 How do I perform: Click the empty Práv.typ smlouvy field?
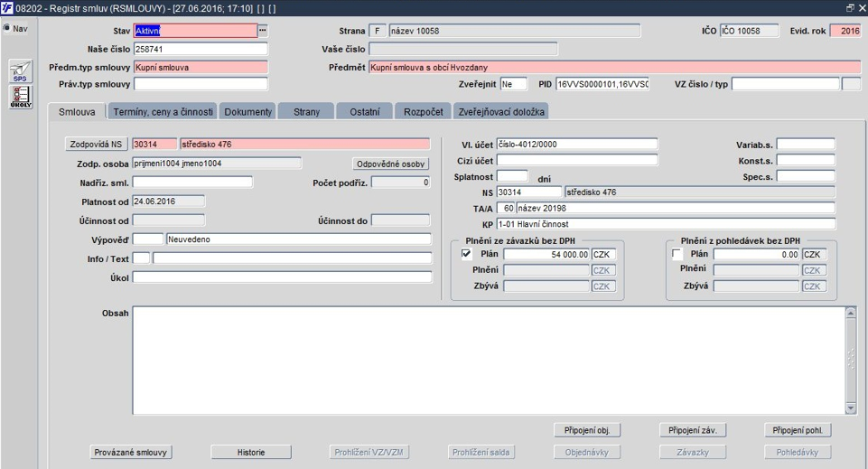(201, 84)
